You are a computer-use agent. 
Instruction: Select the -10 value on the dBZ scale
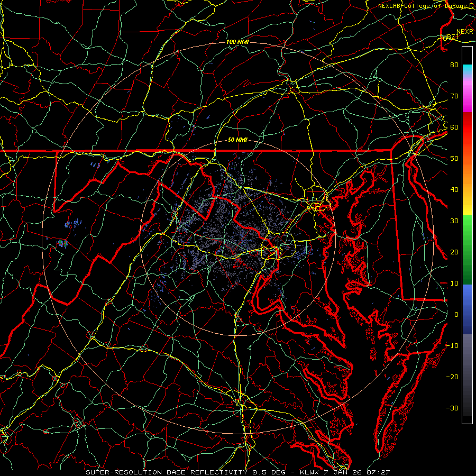click(452, 346)
